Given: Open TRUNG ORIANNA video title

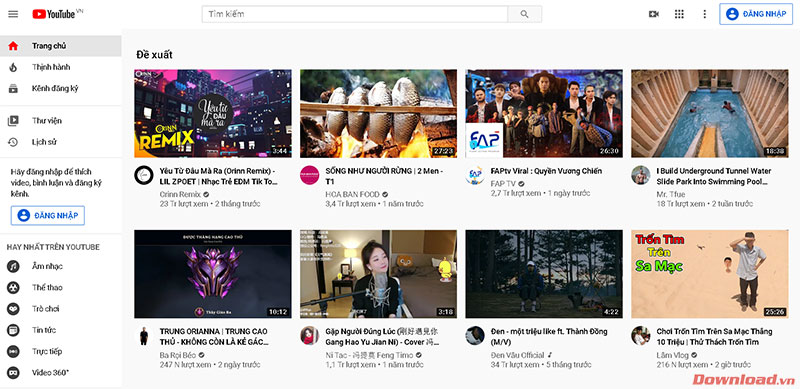Looking at the screenshot, I should click(214, 336).
